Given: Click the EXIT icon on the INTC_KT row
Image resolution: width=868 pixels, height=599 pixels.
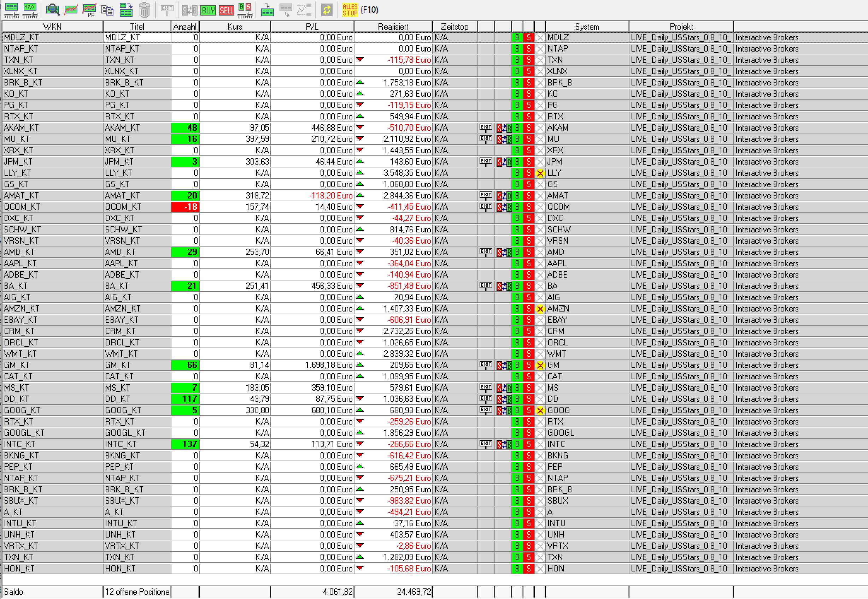Looking at the screenshot, I should (x=485, y=444).
